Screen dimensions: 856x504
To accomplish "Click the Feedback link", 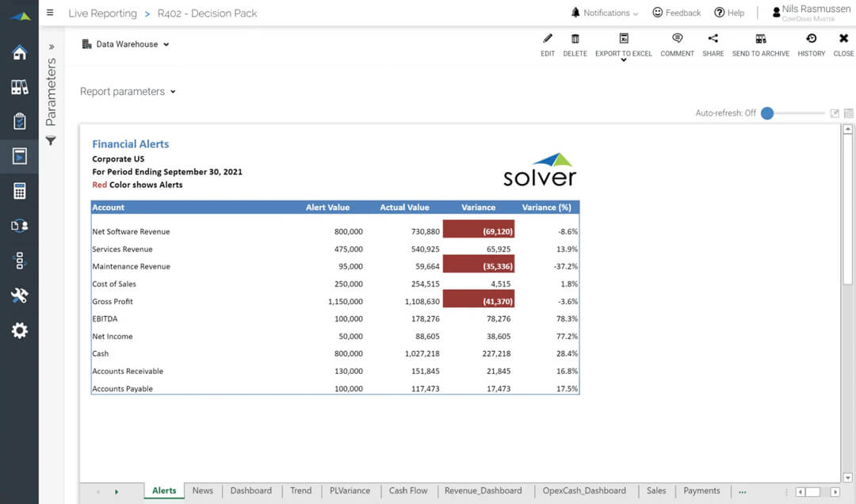I will (x=676, y=13).
